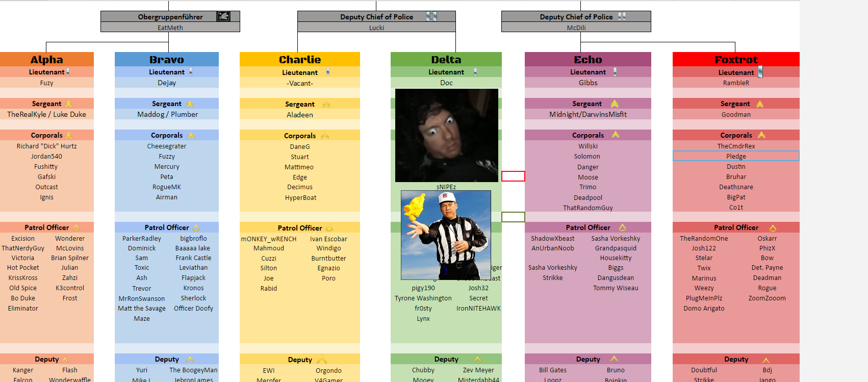Click the Lucki name cell

[376, 28]
